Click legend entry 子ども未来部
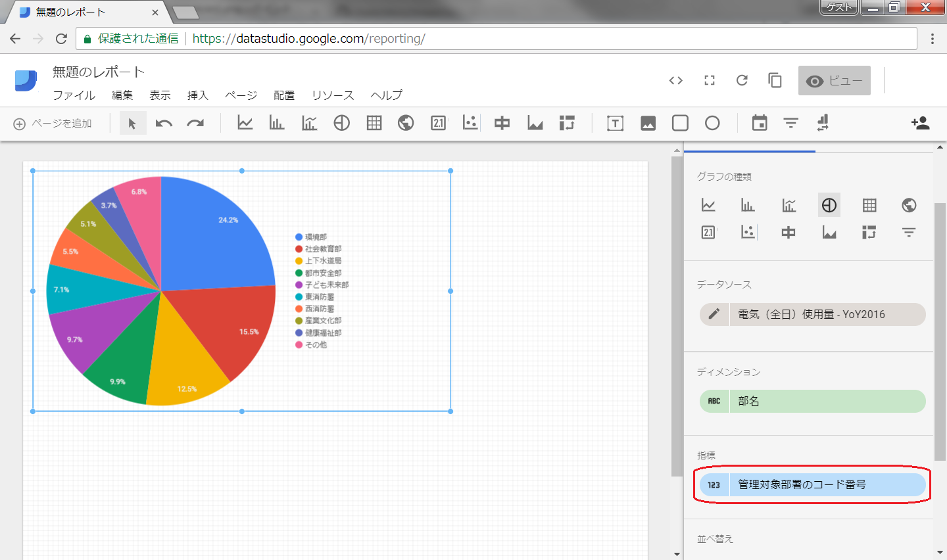The width and height of the screenshot is (947, 560). coord(322,285)
